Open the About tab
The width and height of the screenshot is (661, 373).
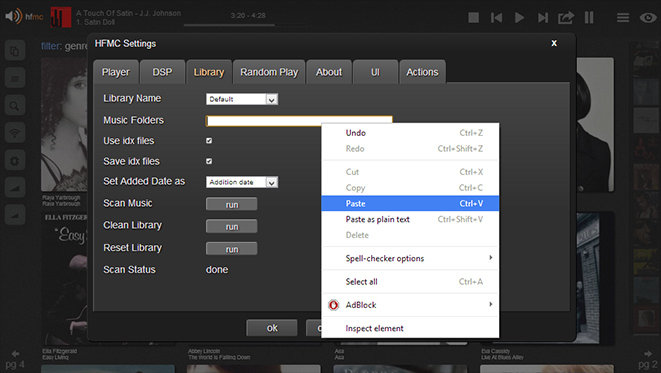point(329,72)
